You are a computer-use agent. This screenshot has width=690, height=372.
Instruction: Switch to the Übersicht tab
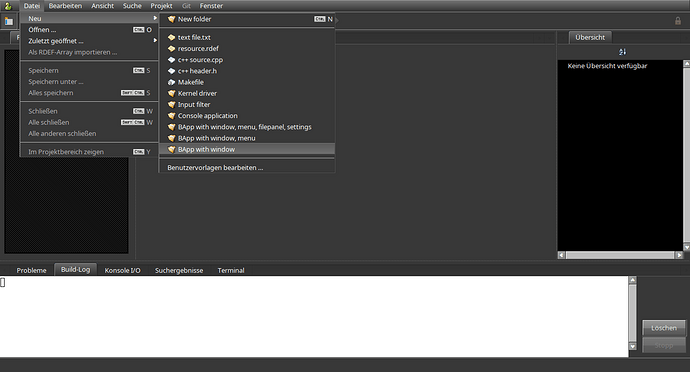[590, 37]
